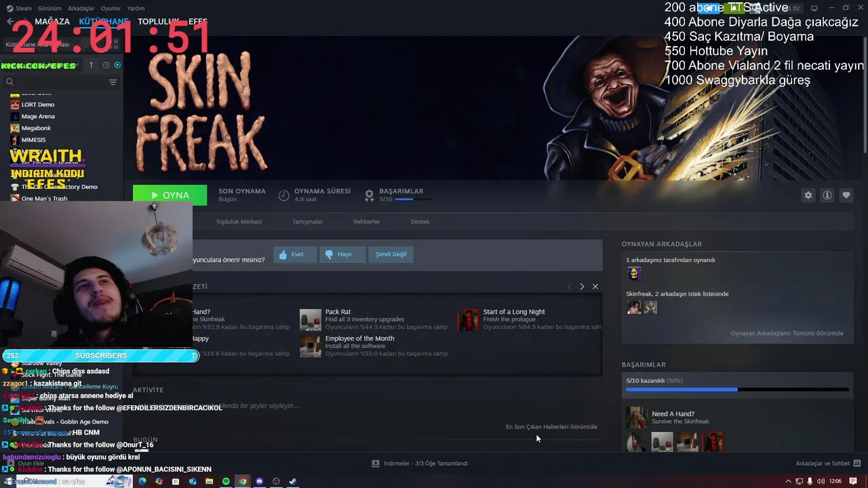Screen dimensions: 868x488
Task: Open the Oyunlar menu
Action: (111, 8)
